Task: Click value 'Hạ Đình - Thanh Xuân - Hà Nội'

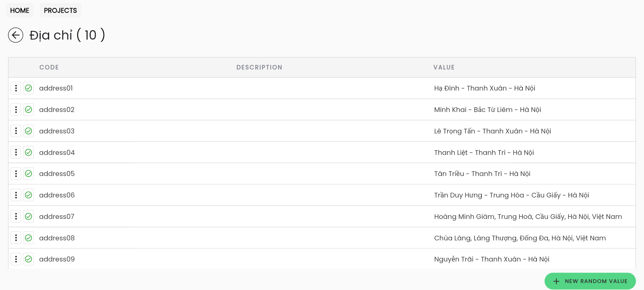Action: pos(485,88)
